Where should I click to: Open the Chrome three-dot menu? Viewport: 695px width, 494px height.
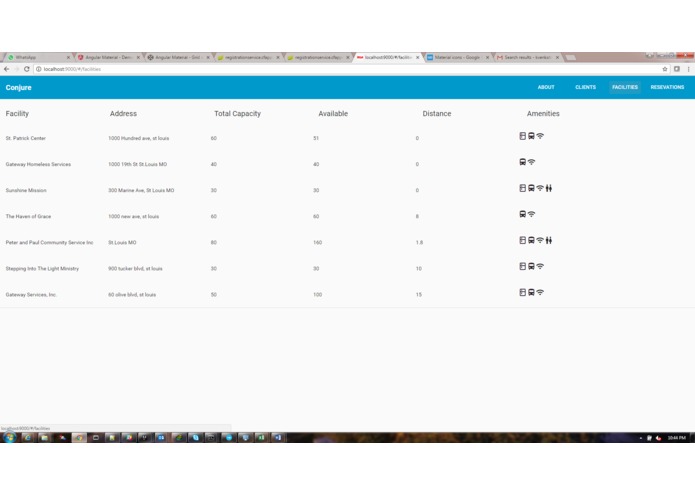(x=688, y=69)
